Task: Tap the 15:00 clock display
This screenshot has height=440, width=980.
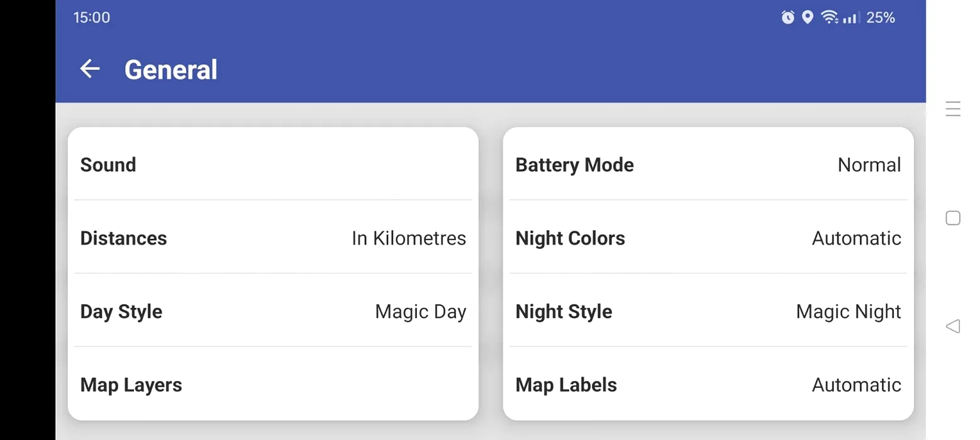Action: coord(92,18)
